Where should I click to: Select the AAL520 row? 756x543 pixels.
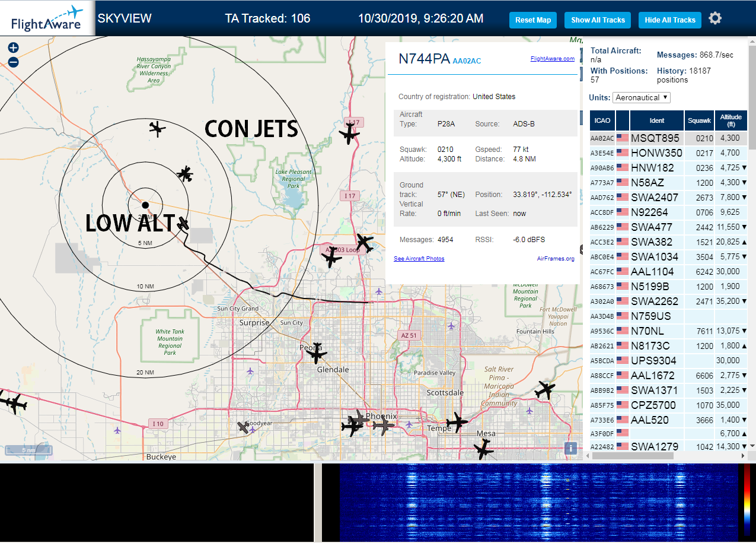coord(669,420)
